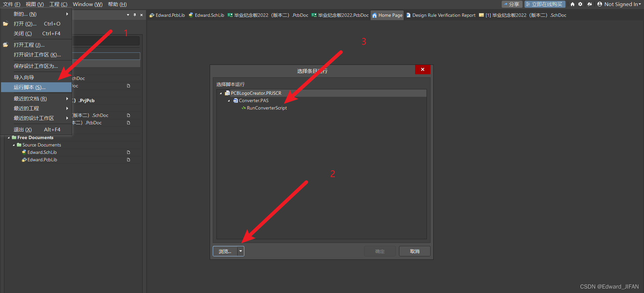Open settings gear icon at top right
The image size is (644, 293).
point(580,4)
